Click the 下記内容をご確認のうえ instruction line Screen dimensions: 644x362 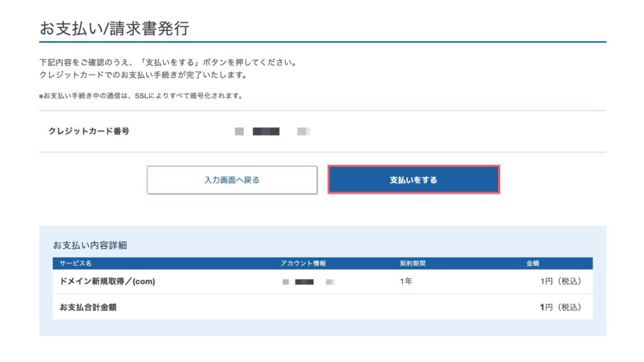[168, 62]
